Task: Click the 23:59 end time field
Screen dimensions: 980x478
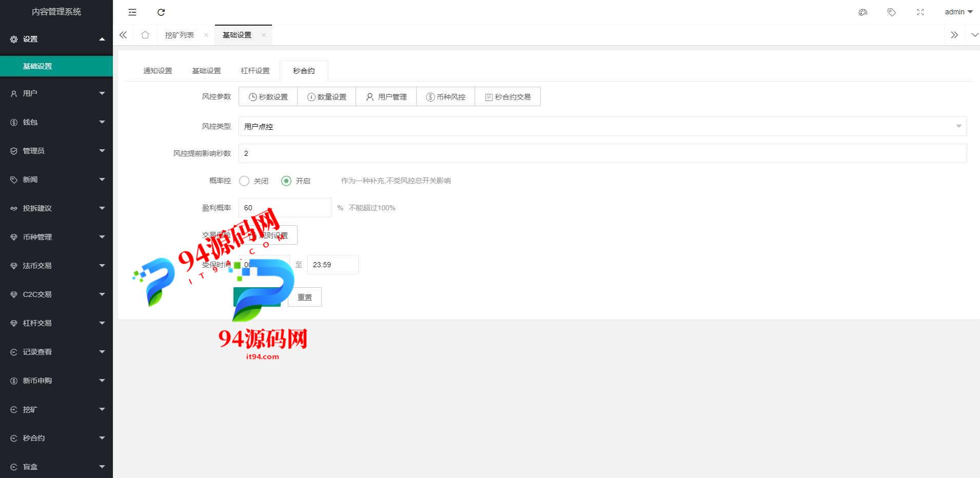Action: pyautogui.click(x=333, y=265)
